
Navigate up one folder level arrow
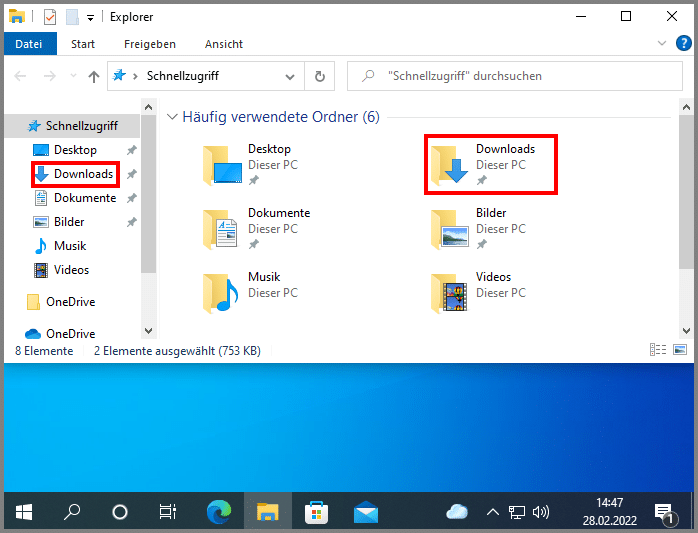(94, 76)
